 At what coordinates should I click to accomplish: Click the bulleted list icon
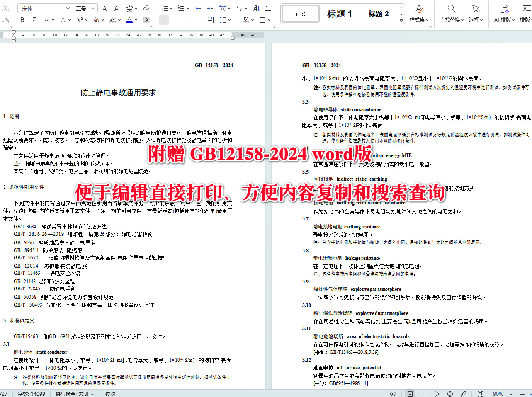point(164,8)
